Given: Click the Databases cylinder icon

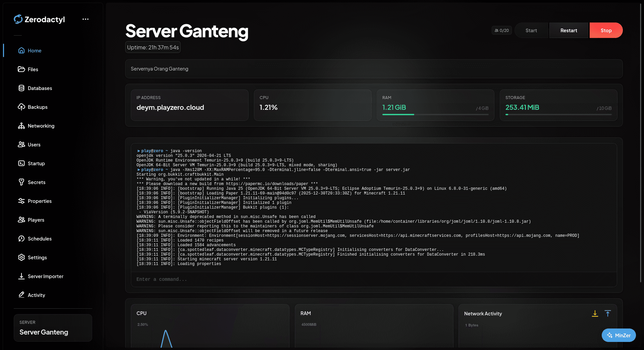Looking at the screenshot, I should point(21,88).
